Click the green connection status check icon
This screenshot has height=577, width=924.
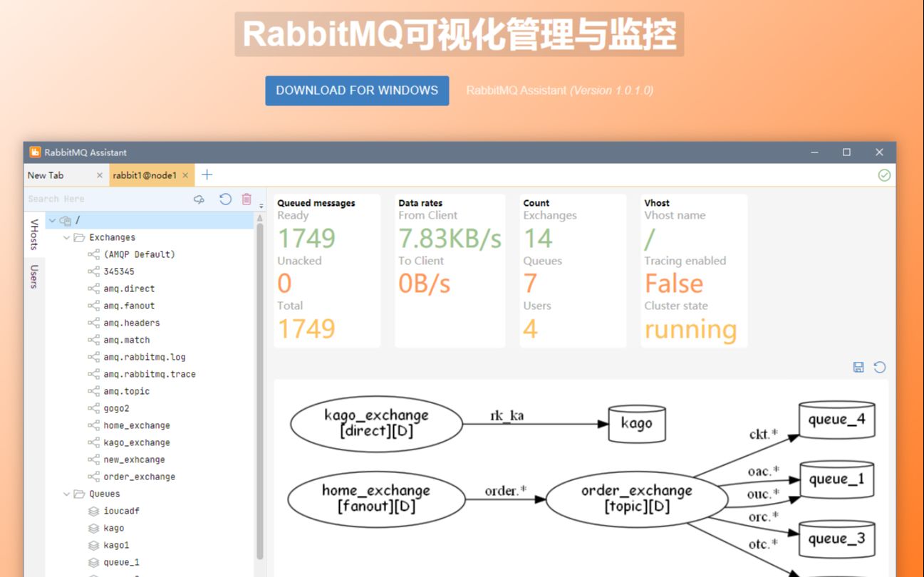(884, 175)
